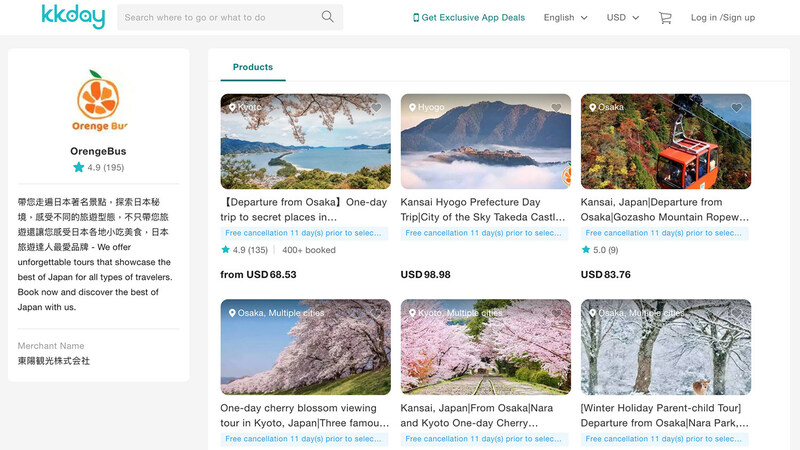Add the Osaka Gozasho Ropeway tour to wishlist
Screen dimensions: 800x450
click(736, 108)
